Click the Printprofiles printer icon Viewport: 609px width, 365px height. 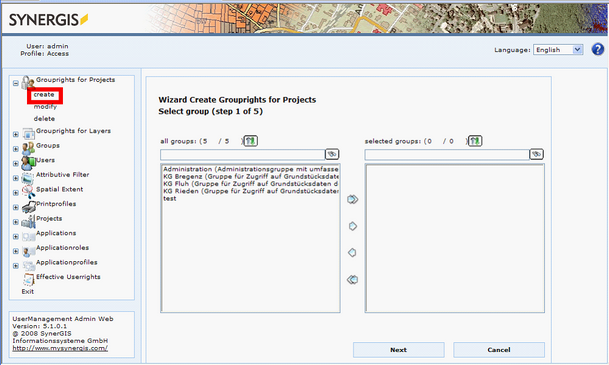coord(28,207)
